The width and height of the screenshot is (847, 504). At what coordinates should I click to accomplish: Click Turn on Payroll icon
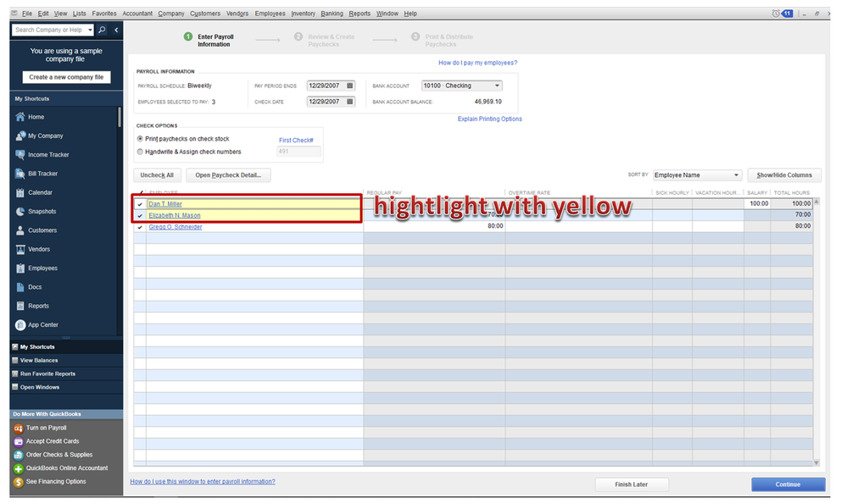coord(19,428)
